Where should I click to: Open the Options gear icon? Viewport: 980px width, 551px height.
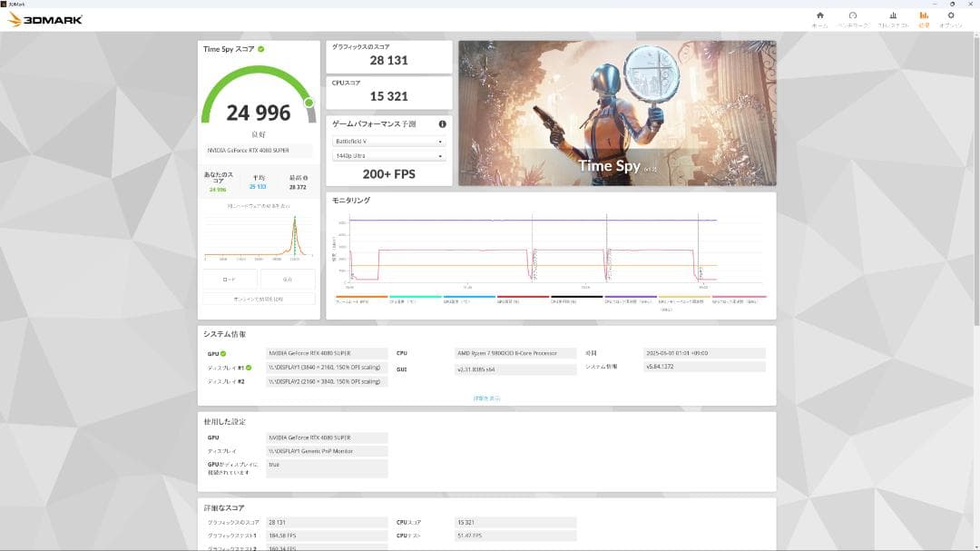point(951,18)
